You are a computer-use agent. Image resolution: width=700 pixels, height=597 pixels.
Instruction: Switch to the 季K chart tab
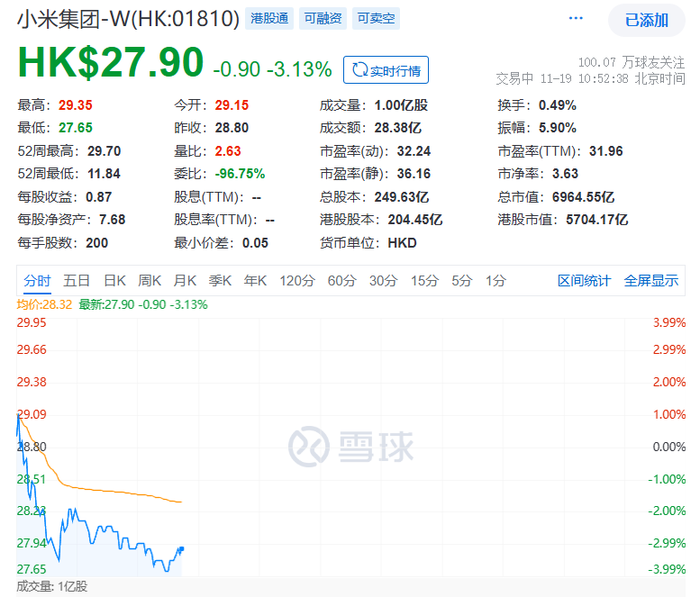220,281
